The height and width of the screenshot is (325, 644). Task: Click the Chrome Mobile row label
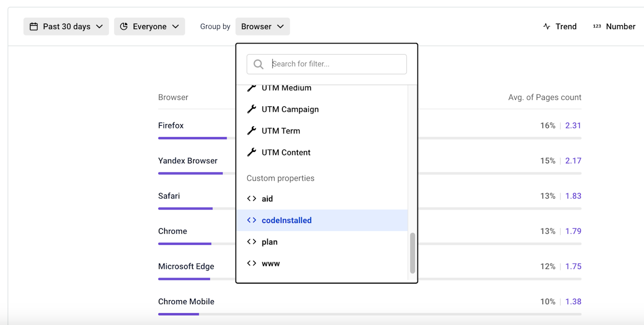point(186,301)
